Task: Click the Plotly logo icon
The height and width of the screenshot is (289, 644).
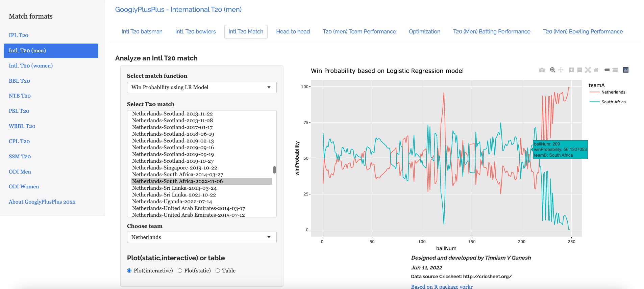Action: tap(626, 70)
